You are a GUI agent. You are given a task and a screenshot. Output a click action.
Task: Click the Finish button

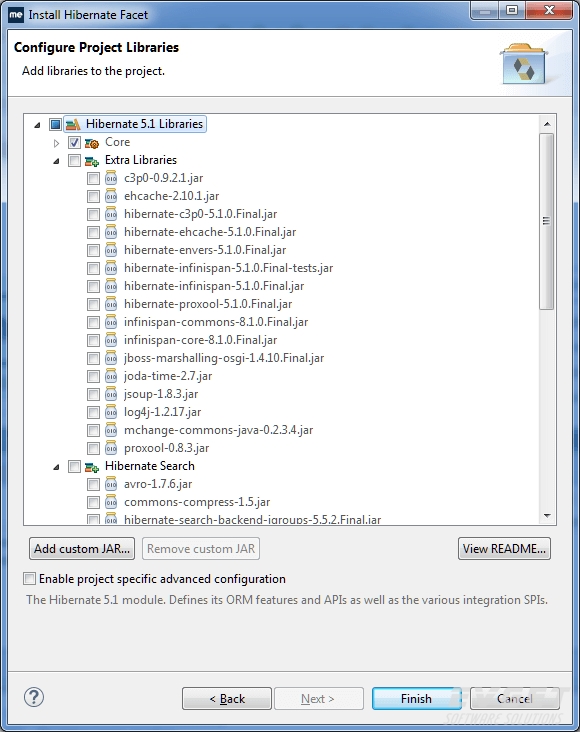pos(416,699)
